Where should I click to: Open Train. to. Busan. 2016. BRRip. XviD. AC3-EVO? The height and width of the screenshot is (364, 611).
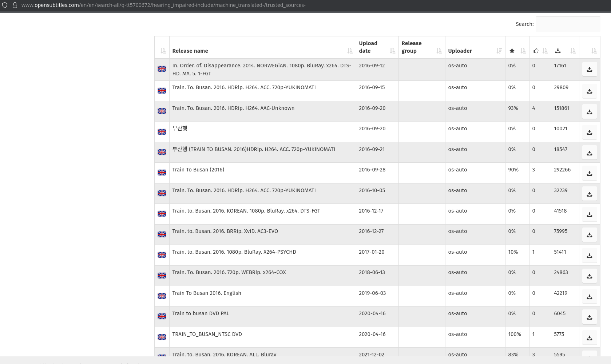[x=225, y=231]
